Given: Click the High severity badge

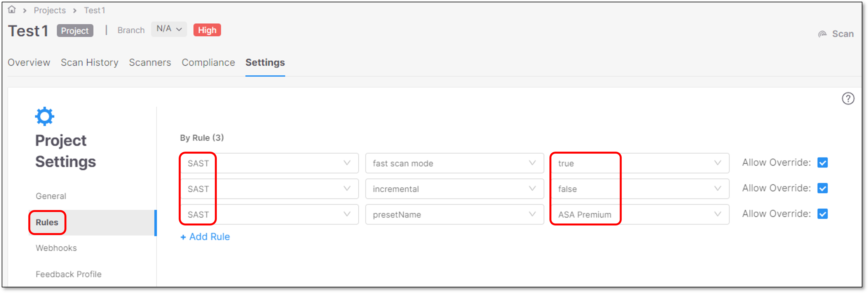Looking at the screenshot, I should pos(207,30).
